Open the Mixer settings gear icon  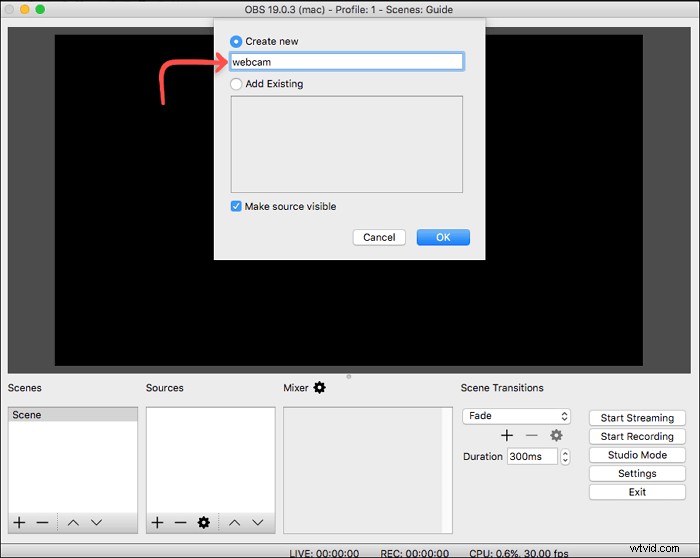pyautogui.click(x=320, y=387)
